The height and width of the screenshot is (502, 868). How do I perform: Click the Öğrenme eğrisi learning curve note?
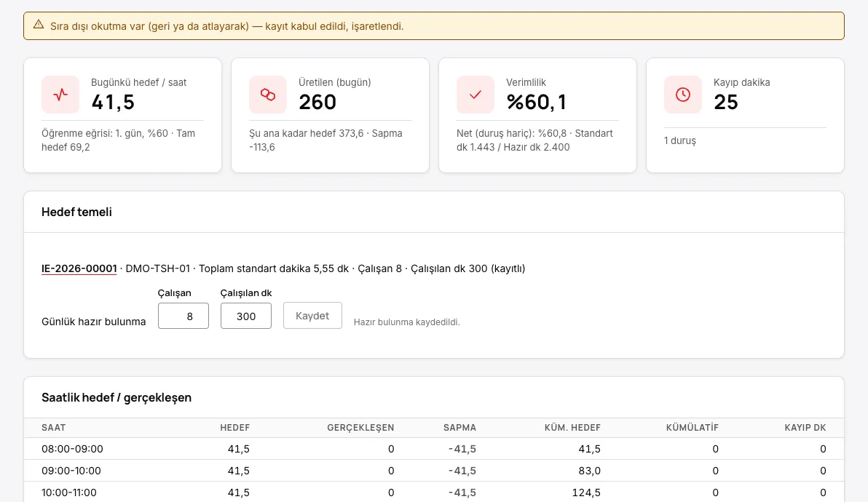tap(119, 140)
